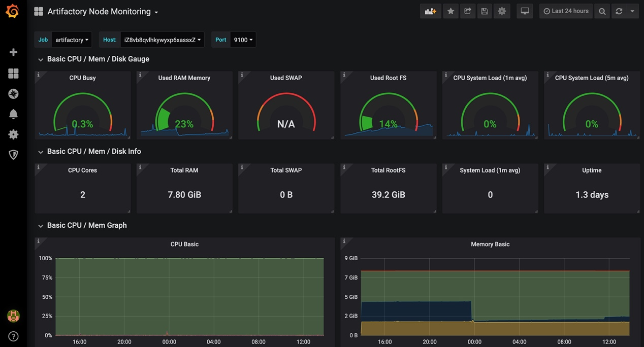
Task: Open the Server Admin shield icon
Action: pos(13,155)
